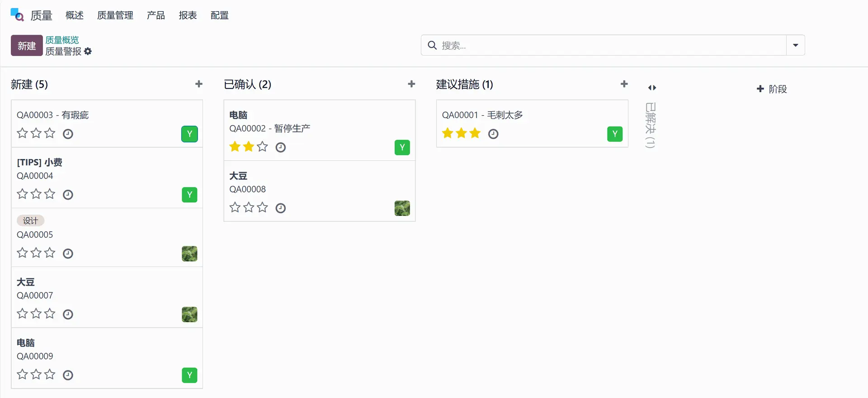Click the 已确认 (2) column header
The height and width of the screenshot is (398, 868).
click(248, 84)
